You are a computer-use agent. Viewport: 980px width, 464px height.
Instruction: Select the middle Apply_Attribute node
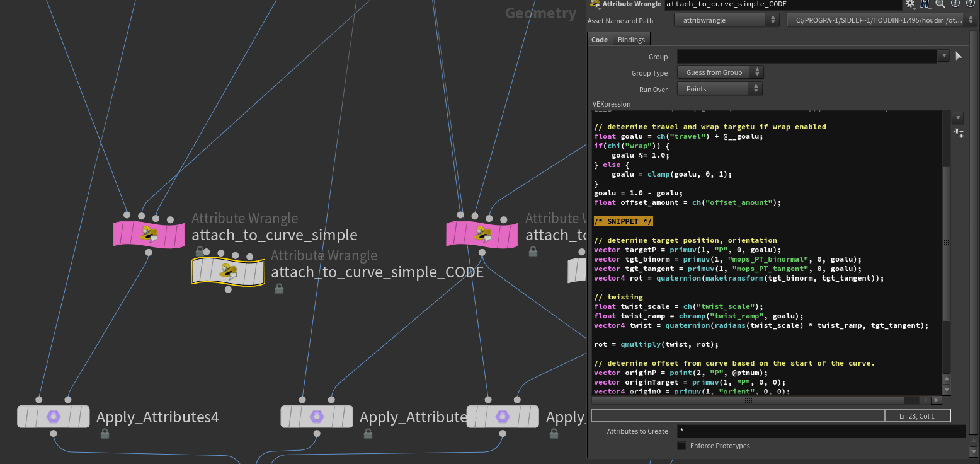click(x=317, y=417)
